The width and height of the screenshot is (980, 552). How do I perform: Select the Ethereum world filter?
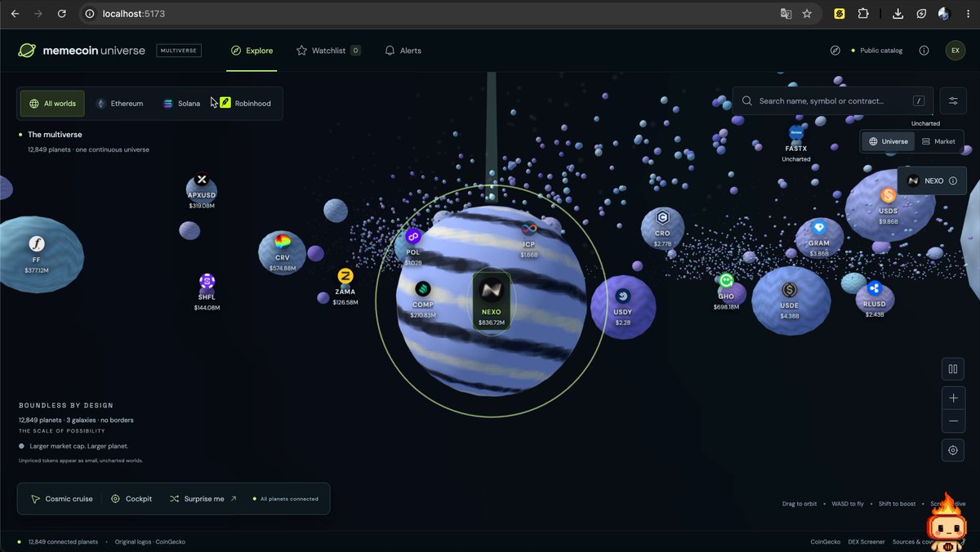(x=119, y=104)
